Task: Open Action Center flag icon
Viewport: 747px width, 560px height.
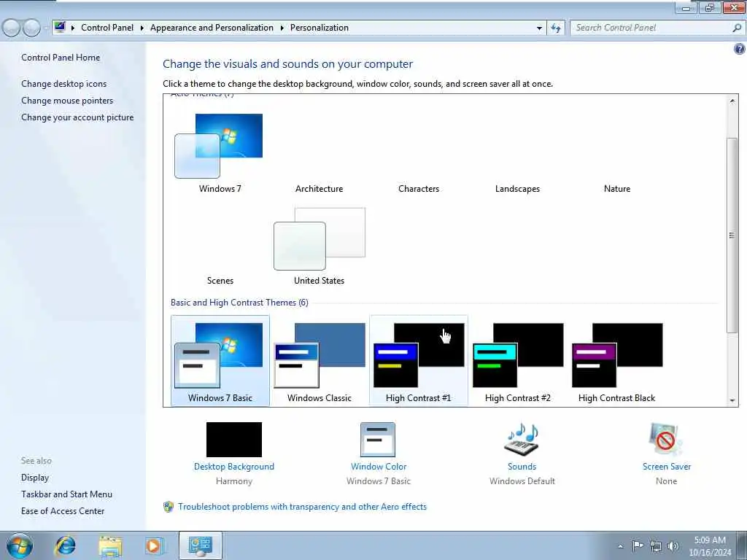Action: point(638,545)
